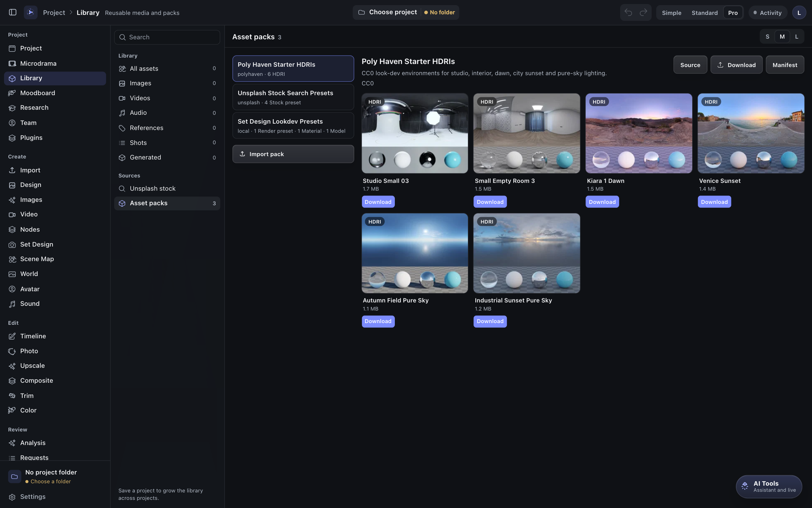Open Set Design in the sidebar
This screenshot has width=812, height=508.
coord(55,244)
